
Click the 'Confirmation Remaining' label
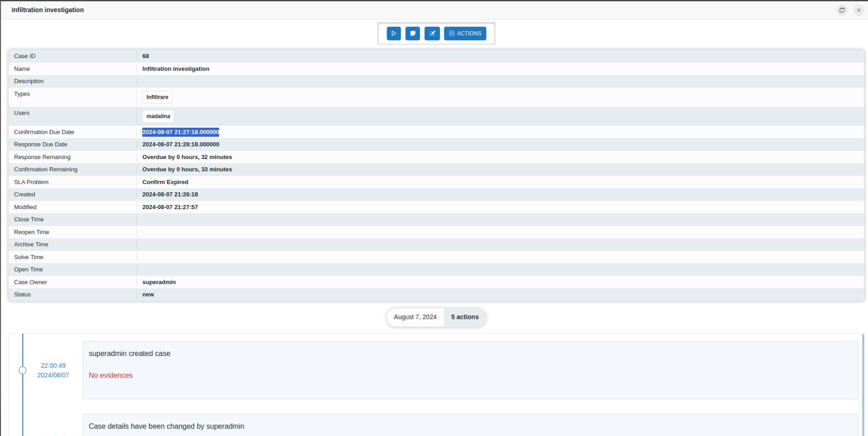tap(46, 169)
